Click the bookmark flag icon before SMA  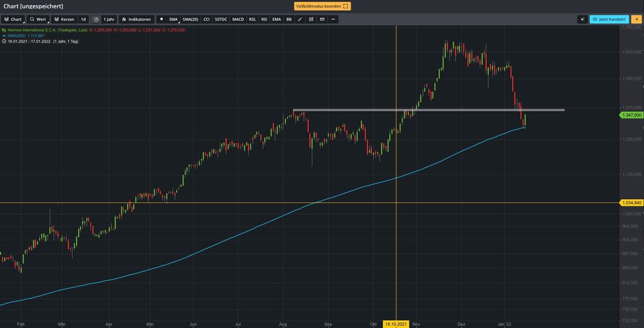coord(161,19)
